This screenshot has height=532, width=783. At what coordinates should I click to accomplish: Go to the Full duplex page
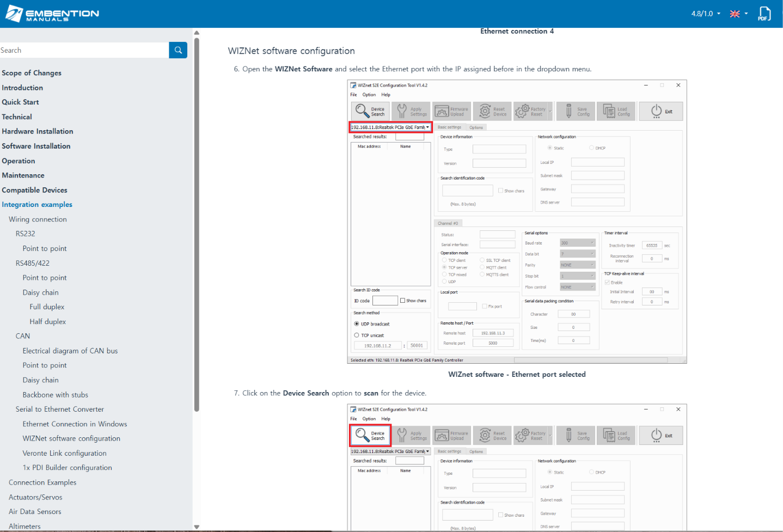(47, 307)
